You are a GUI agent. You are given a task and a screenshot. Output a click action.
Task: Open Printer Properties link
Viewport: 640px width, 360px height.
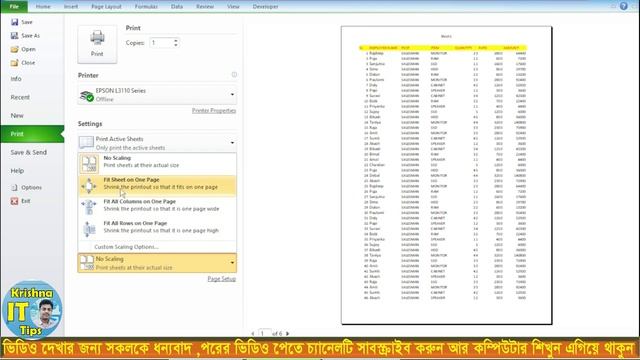coord(214,111)
